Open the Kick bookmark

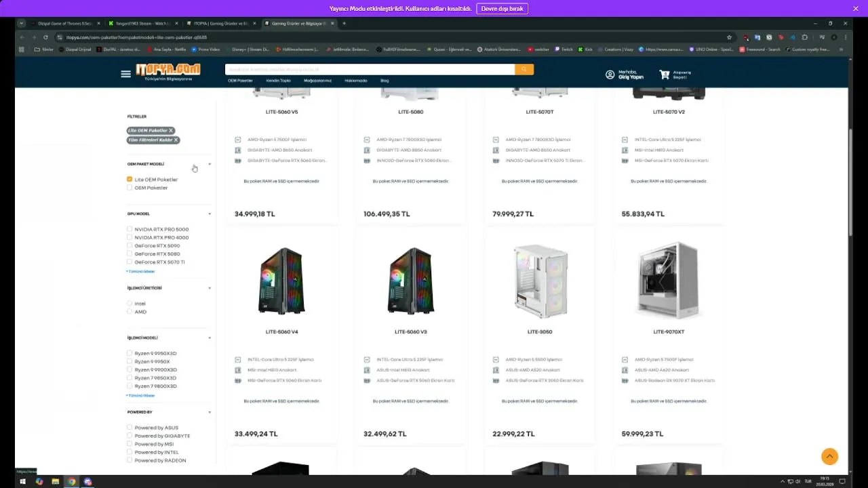[585, 49]
